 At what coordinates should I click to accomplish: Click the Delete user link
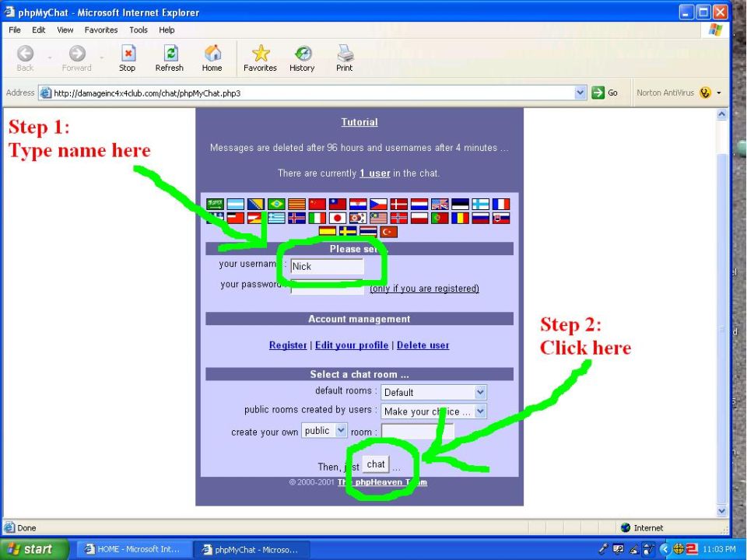click(x=423, y=345)
